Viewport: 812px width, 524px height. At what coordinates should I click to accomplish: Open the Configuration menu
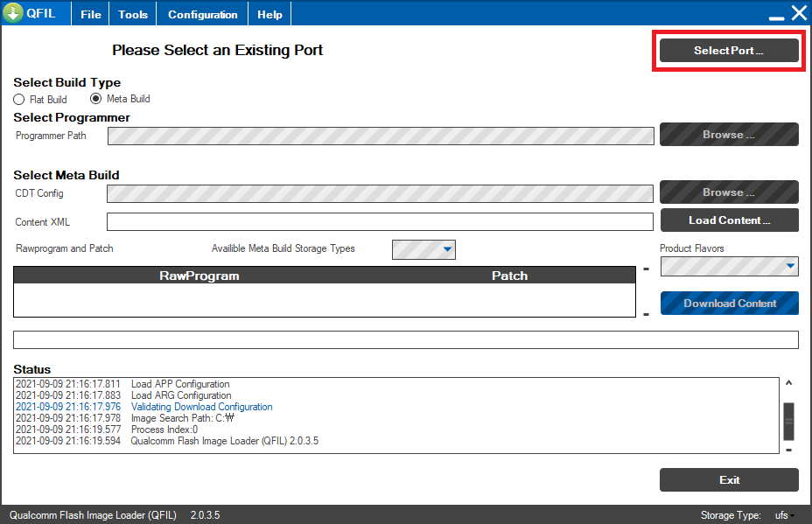coord(202,15)
